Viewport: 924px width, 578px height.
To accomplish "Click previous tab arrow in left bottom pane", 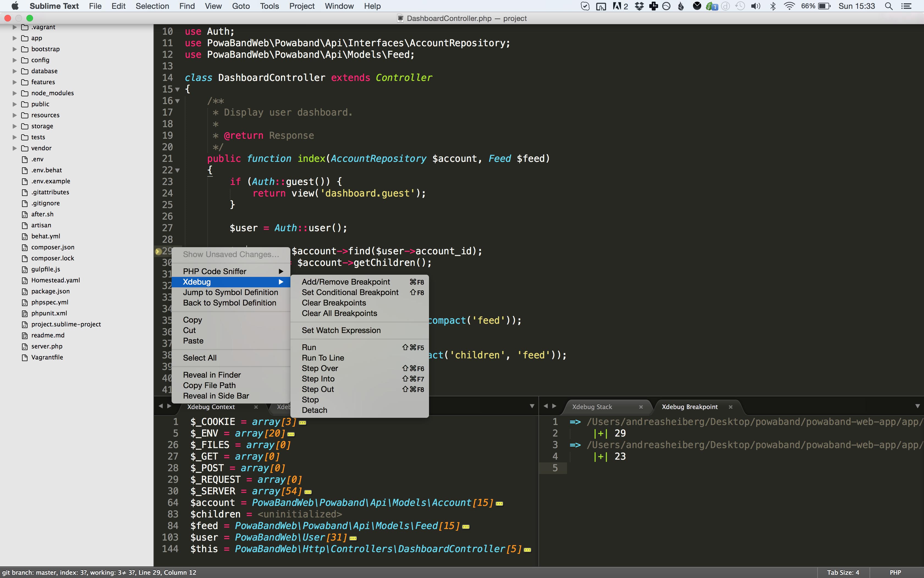I will point(161,406).
